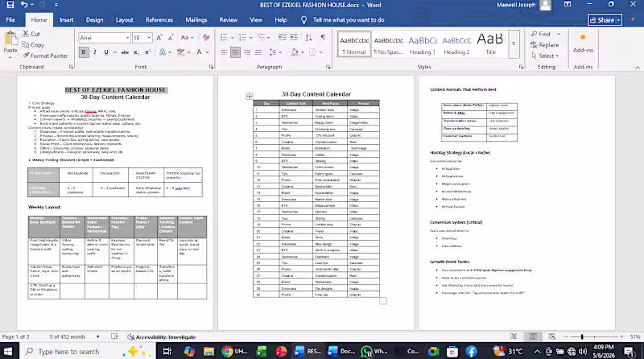Switch to Web Layout view
The width and height of the screenshot is (644, 359).
551,336
